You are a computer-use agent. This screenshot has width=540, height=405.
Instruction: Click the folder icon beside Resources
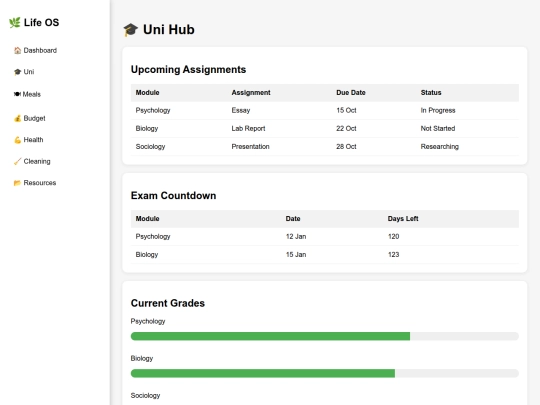(17, 183)
